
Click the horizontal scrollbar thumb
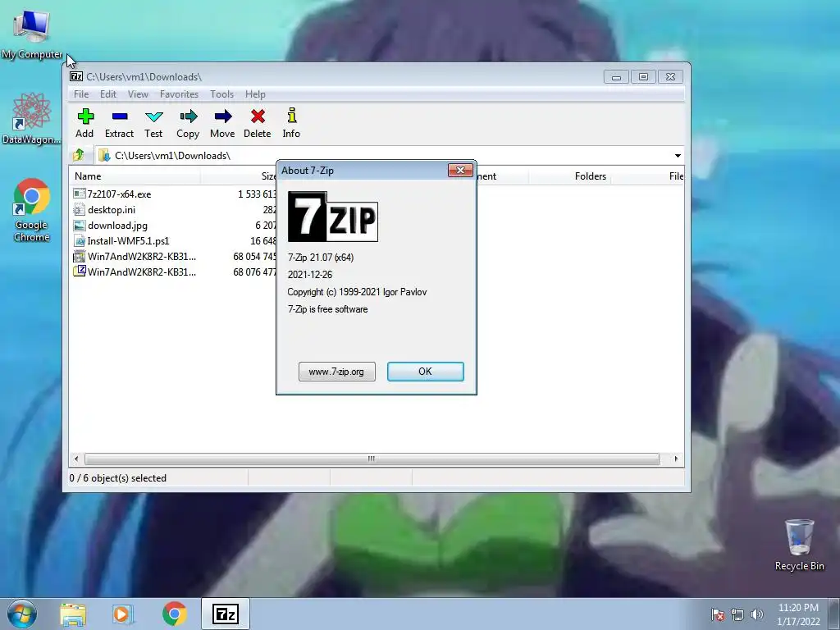pos(372,459)
